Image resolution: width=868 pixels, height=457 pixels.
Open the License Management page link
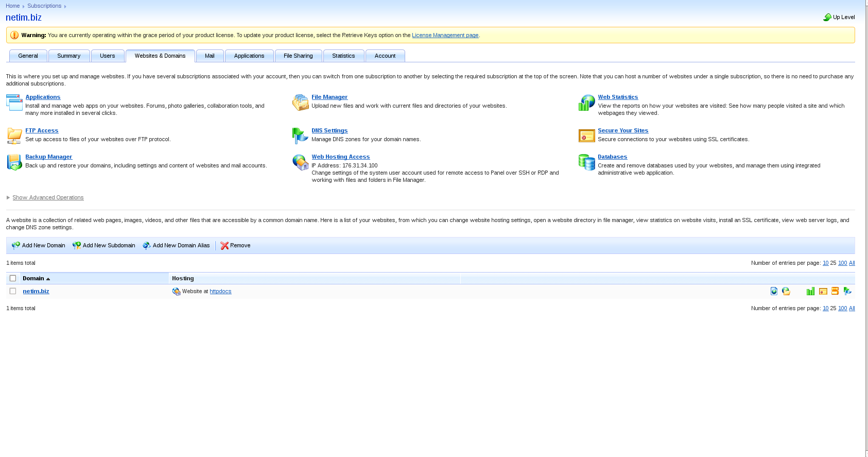445,35
